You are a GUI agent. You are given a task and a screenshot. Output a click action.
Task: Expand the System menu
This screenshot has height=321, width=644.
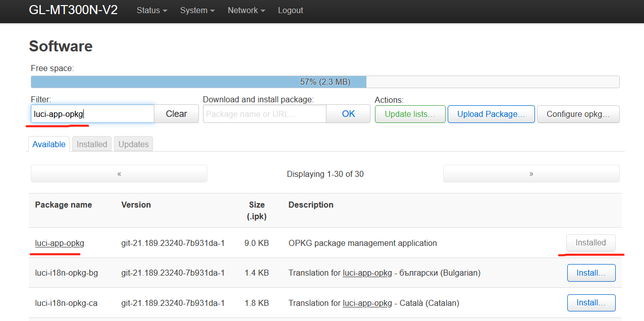[197, 10]
